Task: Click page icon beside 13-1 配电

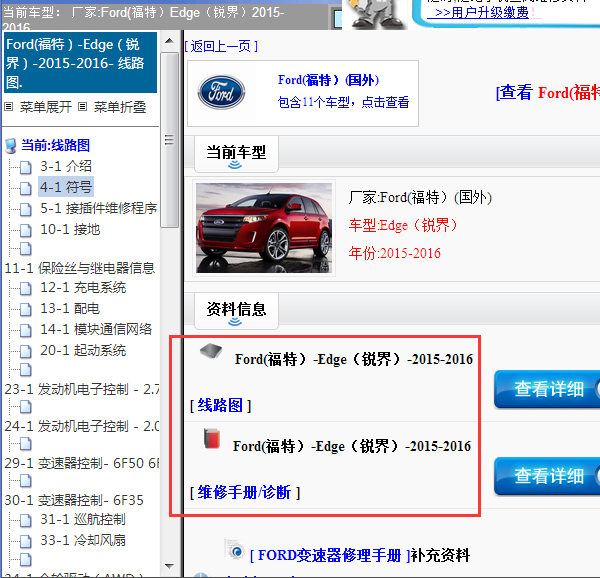Action: click(26, 309)
